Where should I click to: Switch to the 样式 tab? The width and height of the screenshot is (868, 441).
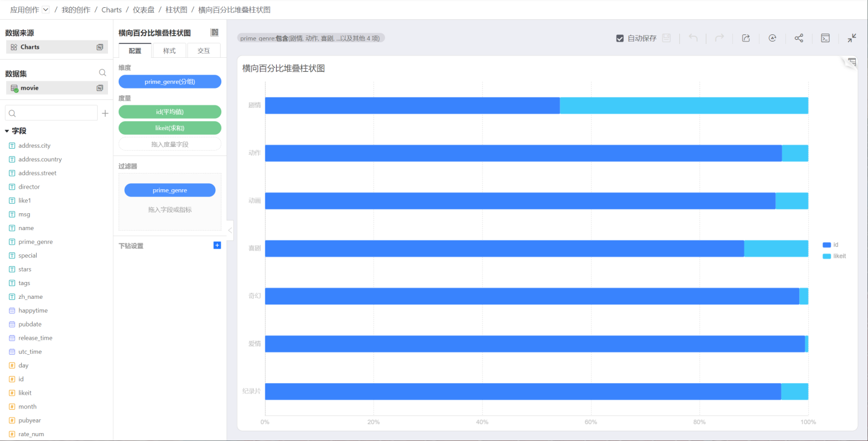pyautogui.click(x=169, y=51)
